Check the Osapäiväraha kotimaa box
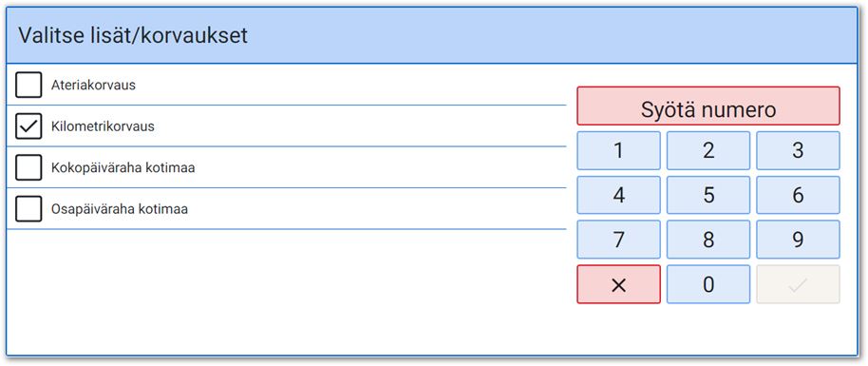Viewport: 868px width, 366px height. (x=28, y=208)
